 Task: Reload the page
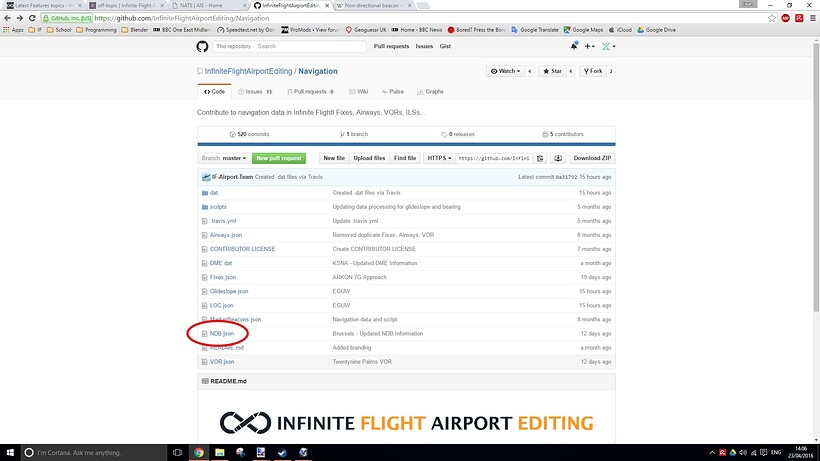tap(32, 18)
